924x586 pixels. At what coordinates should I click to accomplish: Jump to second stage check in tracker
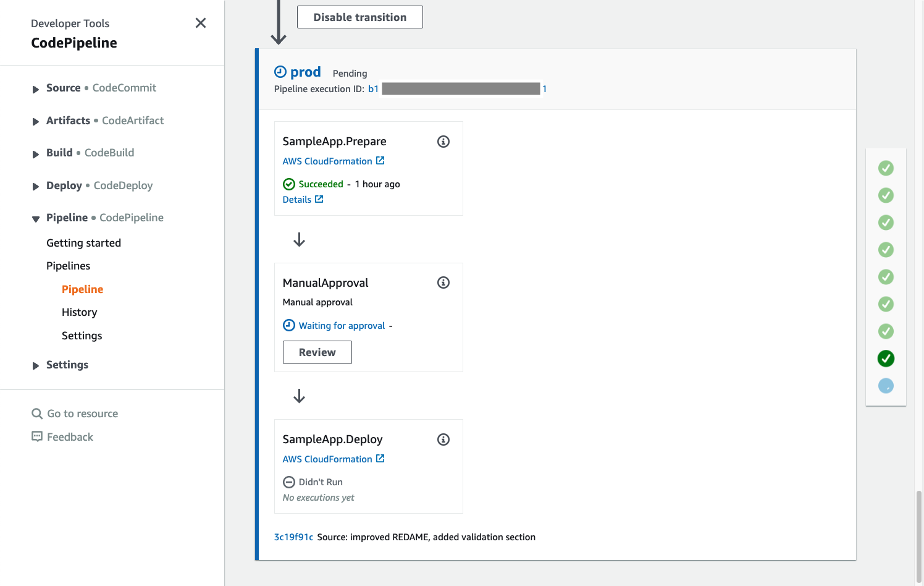click(886, 195)
